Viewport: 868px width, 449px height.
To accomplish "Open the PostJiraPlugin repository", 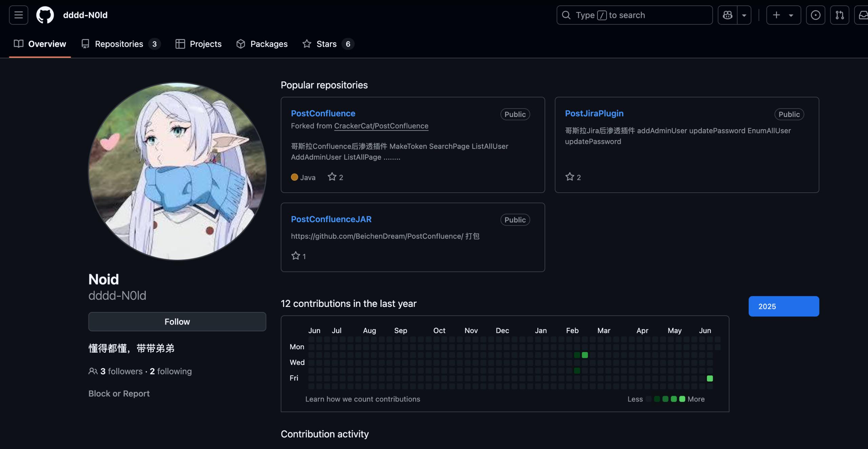I will pos(594,113).
